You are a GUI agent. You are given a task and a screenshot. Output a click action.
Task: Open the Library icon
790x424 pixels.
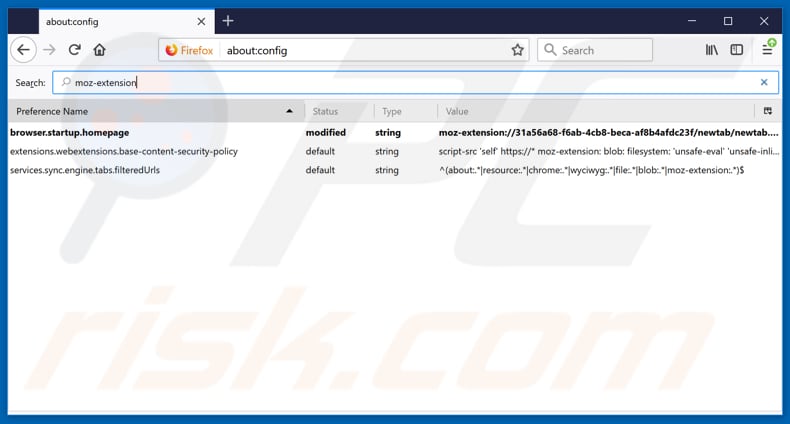pyautogui.click(x=711, y=50)
